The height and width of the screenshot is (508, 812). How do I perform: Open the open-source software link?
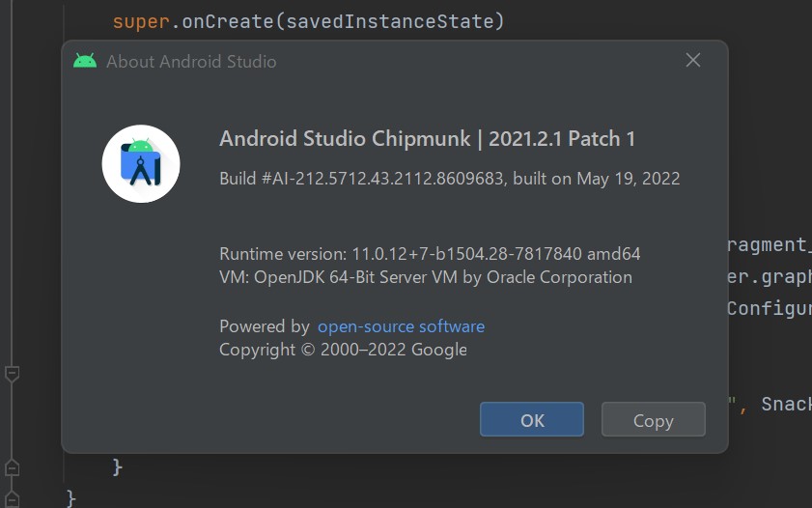coord(401,326)
